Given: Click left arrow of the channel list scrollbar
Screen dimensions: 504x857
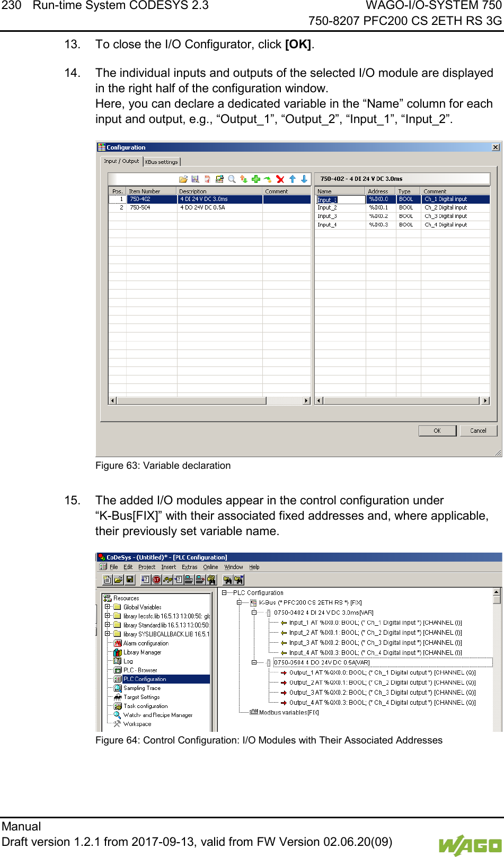Looking at the screenshot, I should pos(319,400).
